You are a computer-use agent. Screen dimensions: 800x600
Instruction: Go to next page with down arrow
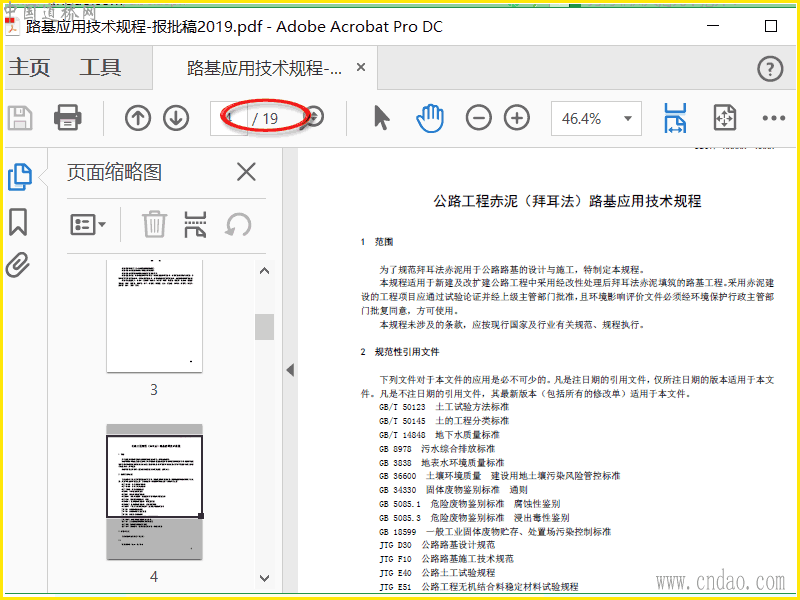coord(176,118)
